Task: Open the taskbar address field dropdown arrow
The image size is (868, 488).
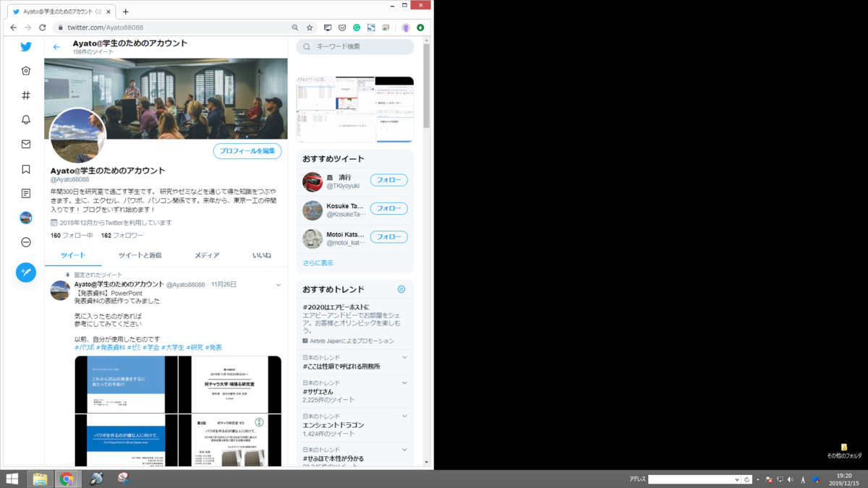Action: click(737, 478)
